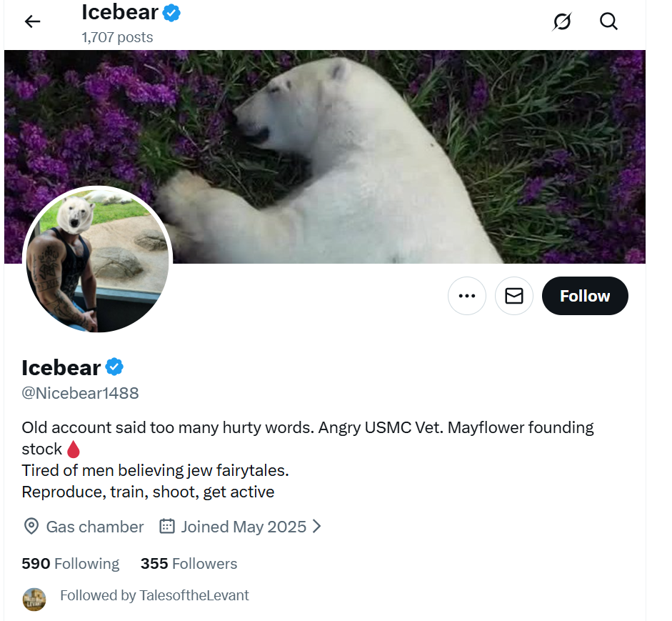The width and height of the screenshot is (672, 621).
Task: Click verified badge in the top header
Action: (171, 12)
